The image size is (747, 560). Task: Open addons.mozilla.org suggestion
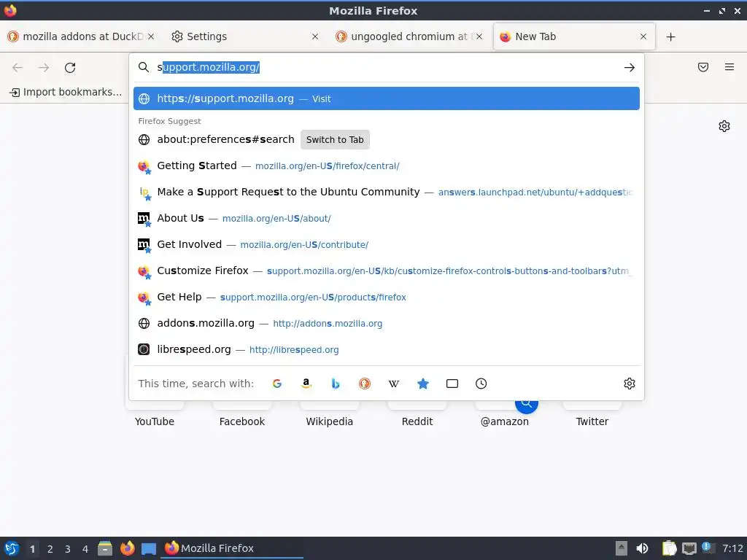point(387,323)
